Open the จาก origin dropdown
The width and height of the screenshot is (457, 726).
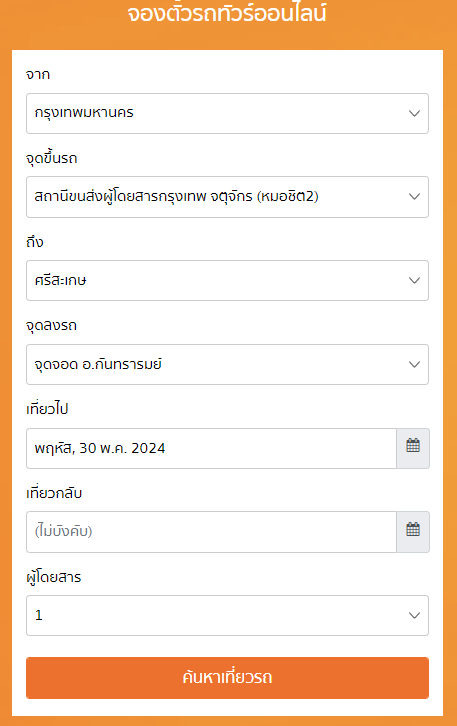tap(227, 113)
